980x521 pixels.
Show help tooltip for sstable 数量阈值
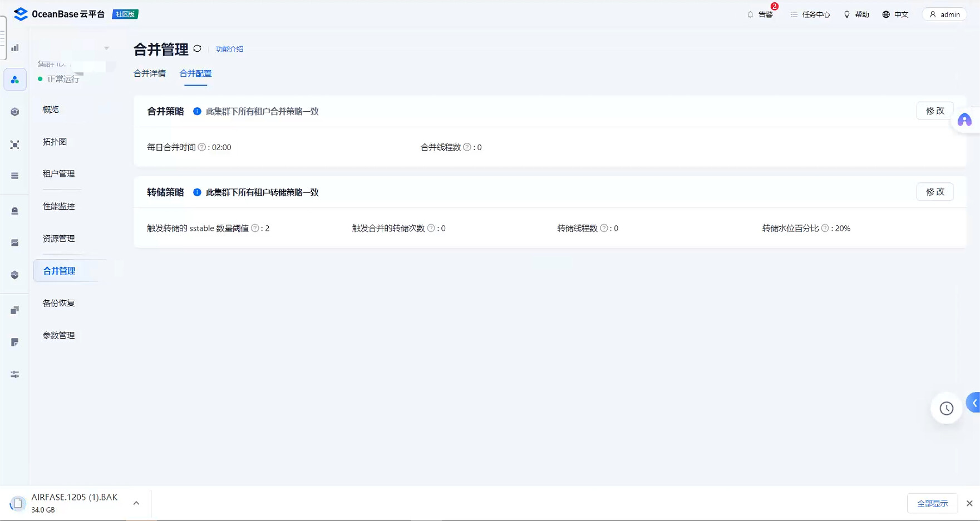pyautogui.click(x=255, y=229)
